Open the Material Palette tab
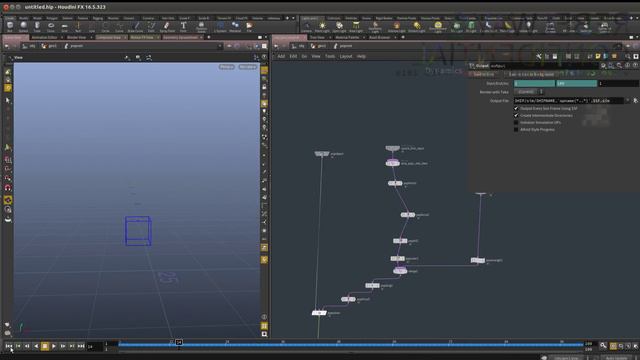 pos(347,37)
